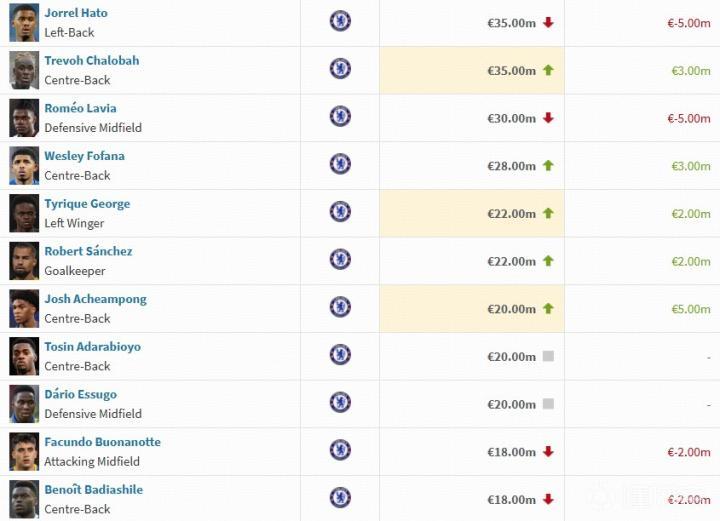Image resolution: width=720 pixels, height=521 pixels.
Task: Open Tyrique George profile link
Action: coord(87,204)
